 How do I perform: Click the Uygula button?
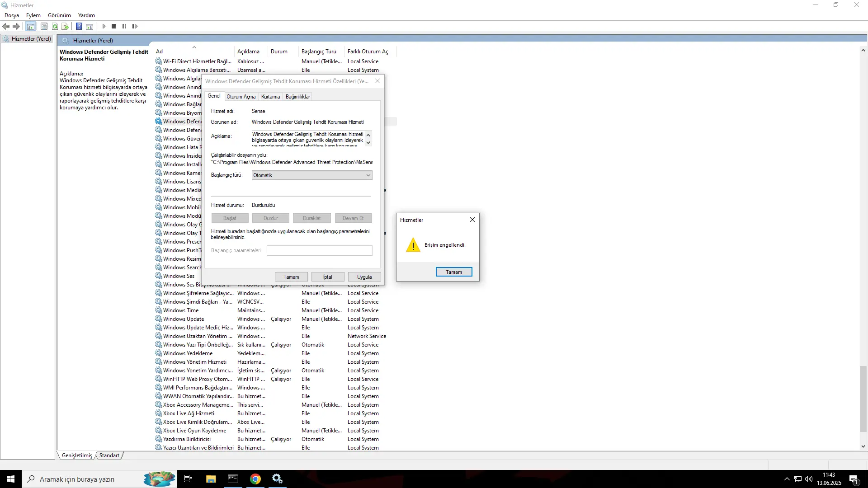point(364,277)
